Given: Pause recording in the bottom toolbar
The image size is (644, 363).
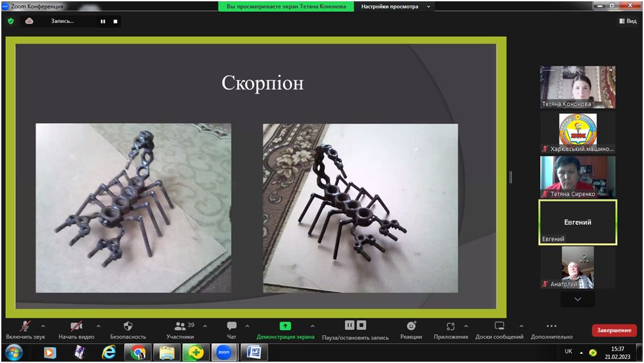Looking at the screenshot, I should click(x=350, y=326).
